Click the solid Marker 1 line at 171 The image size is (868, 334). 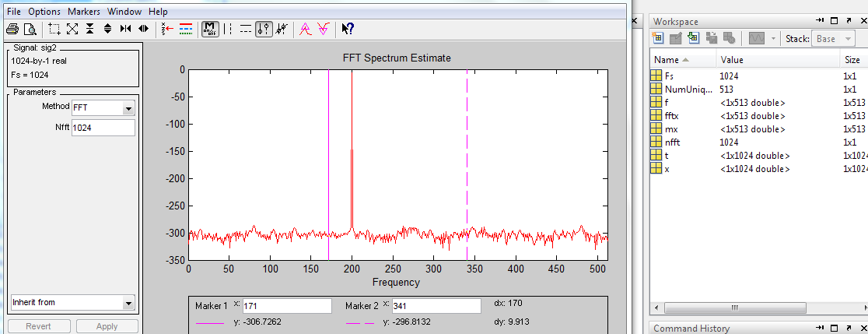tap(329, 164)
